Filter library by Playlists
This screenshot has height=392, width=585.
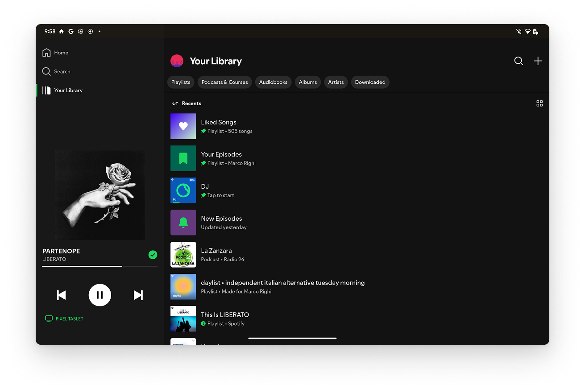[x=181, y=82]
